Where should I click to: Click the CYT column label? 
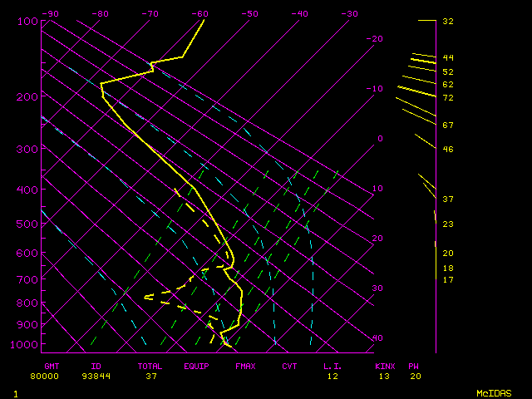pyautogui.click(x=289, y=366)
